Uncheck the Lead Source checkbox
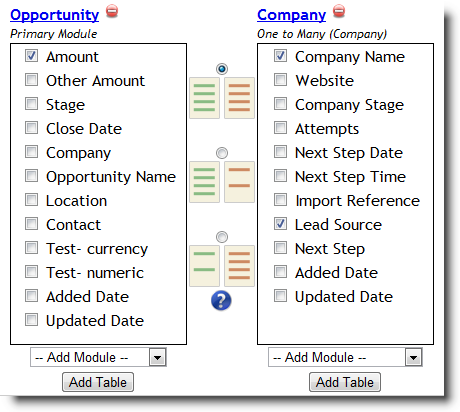Viewport: 460px width, 412px height. [x=280, y=224]
